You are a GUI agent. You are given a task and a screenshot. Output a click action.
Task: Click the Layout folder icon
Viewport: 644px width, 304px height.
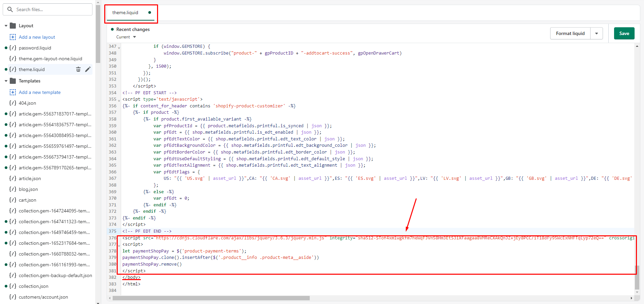pyautogui.click(x=13, y=26)
